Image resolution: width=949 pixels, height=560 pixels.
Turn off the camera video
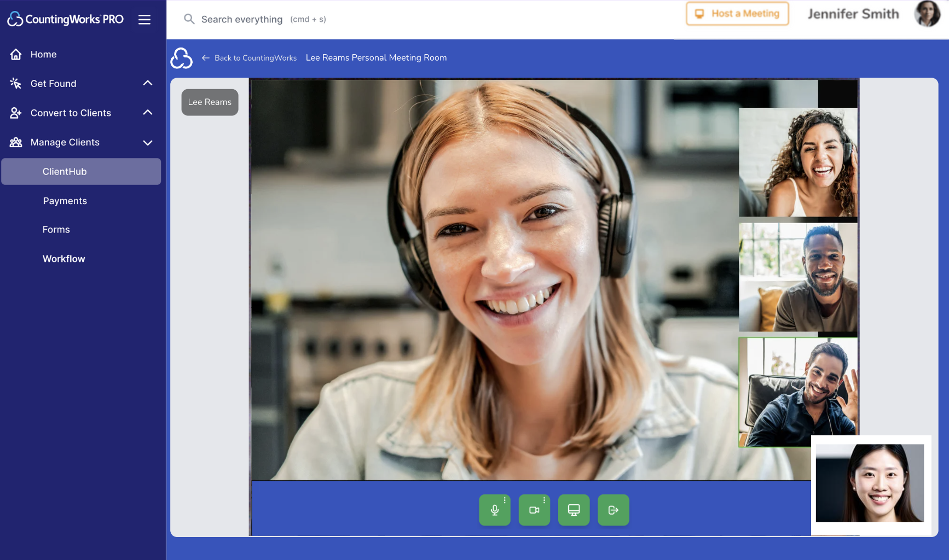pos(534,510)
